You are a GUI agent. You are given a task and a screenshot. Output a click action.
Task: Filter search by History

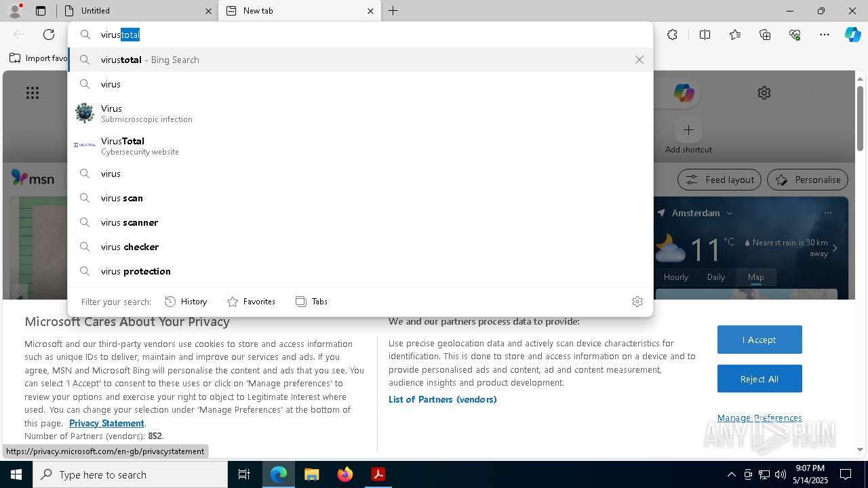tap(186, 302)
